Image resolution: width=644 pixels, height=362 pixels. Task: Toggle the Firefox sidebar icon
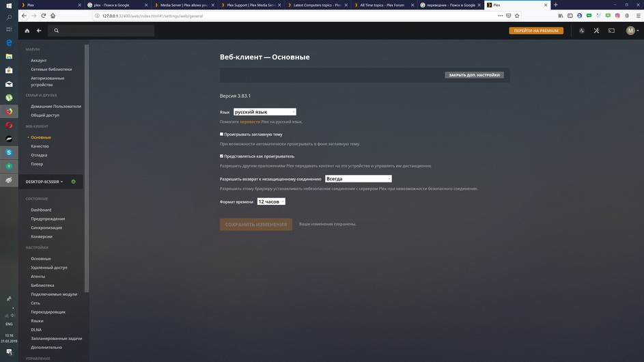pyautogui.click(x=570, y=16)
